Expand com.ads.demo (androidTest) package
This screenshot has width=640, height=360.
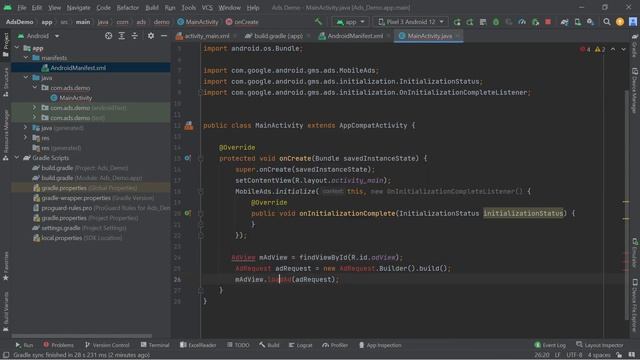35,107
